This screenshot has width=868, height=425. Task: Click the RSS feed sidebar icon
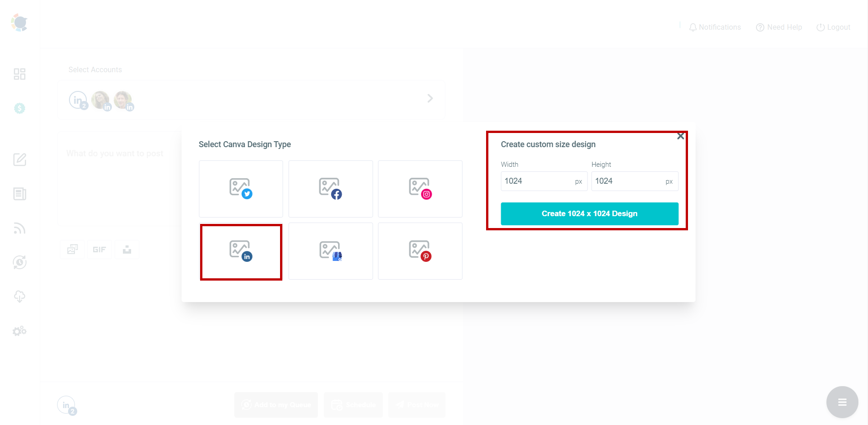coord(19,228)
